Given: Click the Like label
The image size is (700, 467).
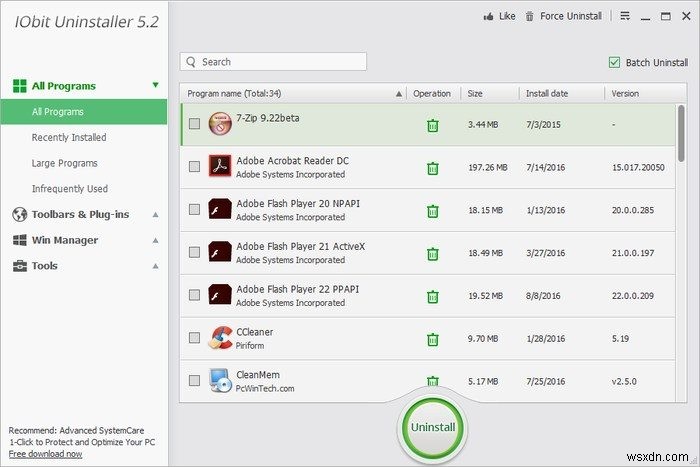Looking at the screenshot, I should [507, 17].
